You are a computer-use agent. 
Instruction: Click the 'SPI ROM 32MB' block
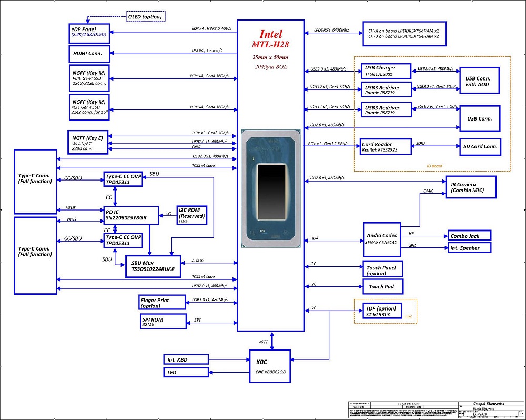pyautogui.click(x=164, y=321)
